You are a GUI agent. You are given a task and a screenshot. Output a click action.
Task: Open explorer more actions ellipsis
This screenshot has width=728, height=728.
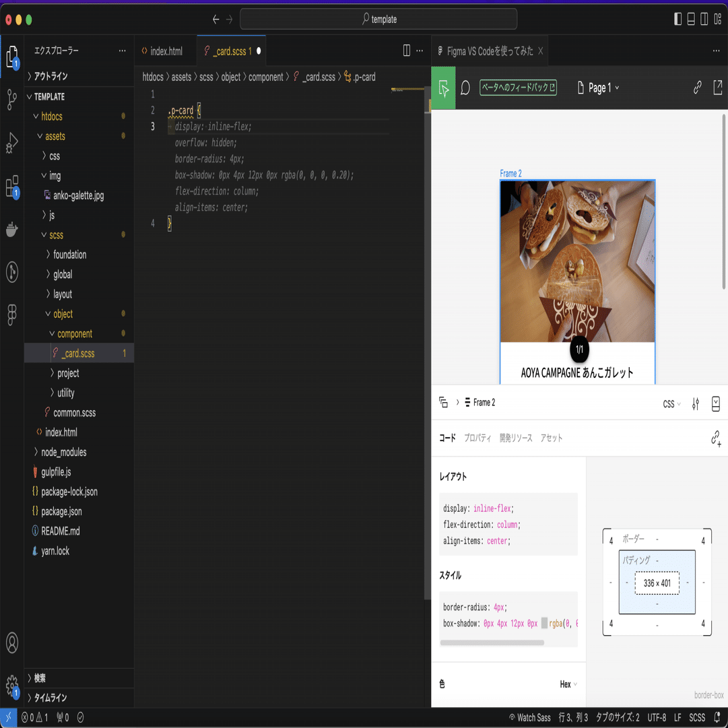point(122,51)
